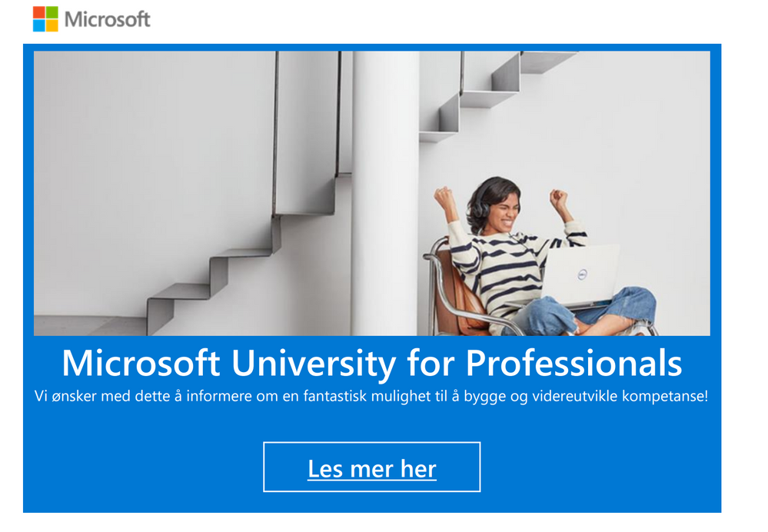Select the blue square in the Microsoft logo
The width and height of the screenshot is (768, 532).
pyautogui.click(x=38, y=25)
